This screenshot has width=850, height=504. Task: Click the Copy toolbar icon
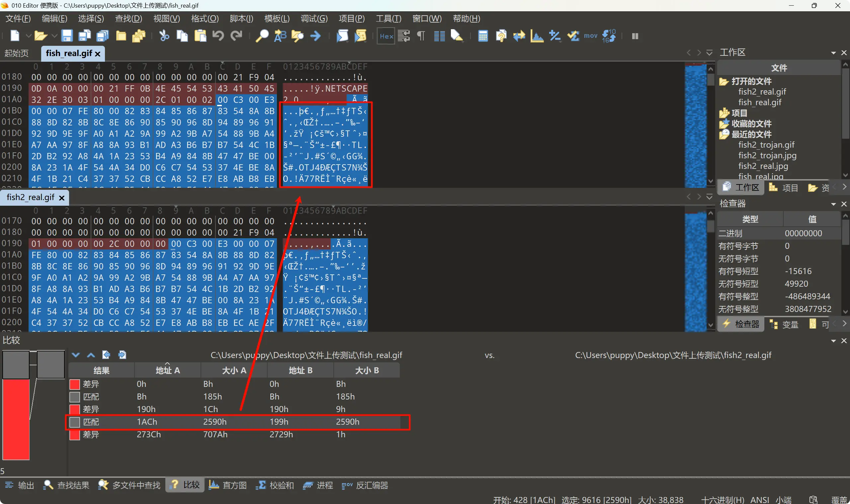(182, 36)
